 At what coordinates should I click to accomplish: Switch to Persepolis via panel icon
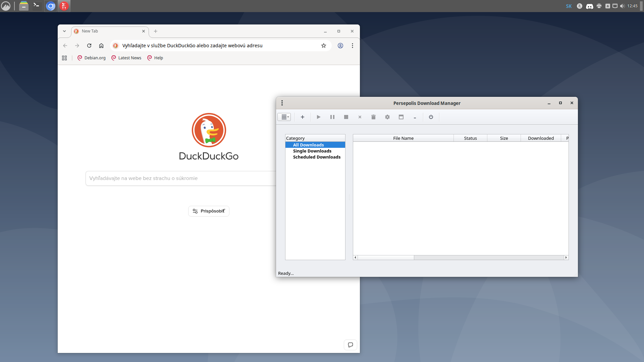(64, 6)
